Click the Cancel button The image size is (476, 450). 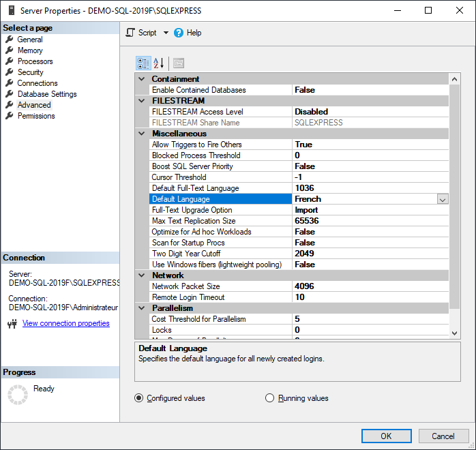coord(443,436)
